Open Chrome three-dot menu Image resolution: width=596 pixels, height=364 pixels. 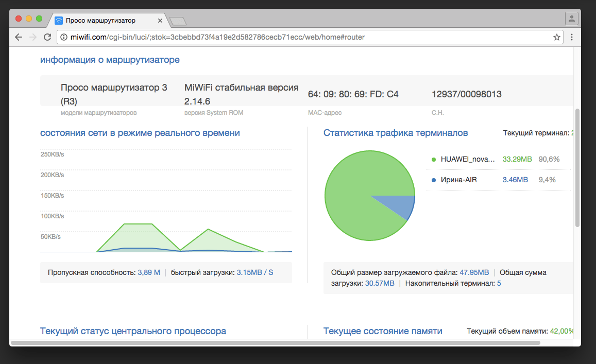coord(571,37)
